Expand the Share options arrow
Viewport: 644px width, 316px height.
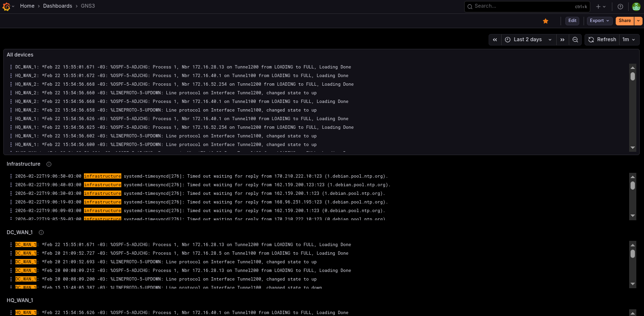(x=638, y=21)
